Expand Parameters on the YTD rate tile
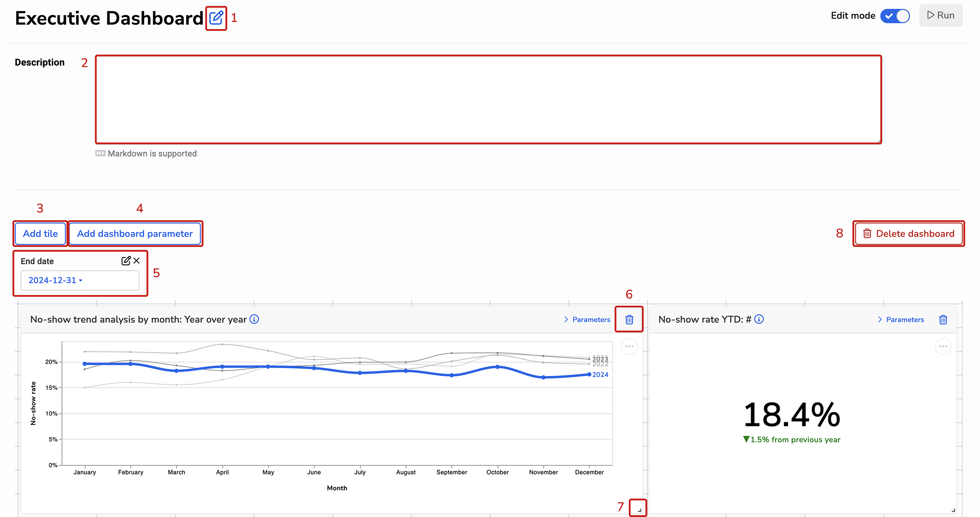 (901, 319)
